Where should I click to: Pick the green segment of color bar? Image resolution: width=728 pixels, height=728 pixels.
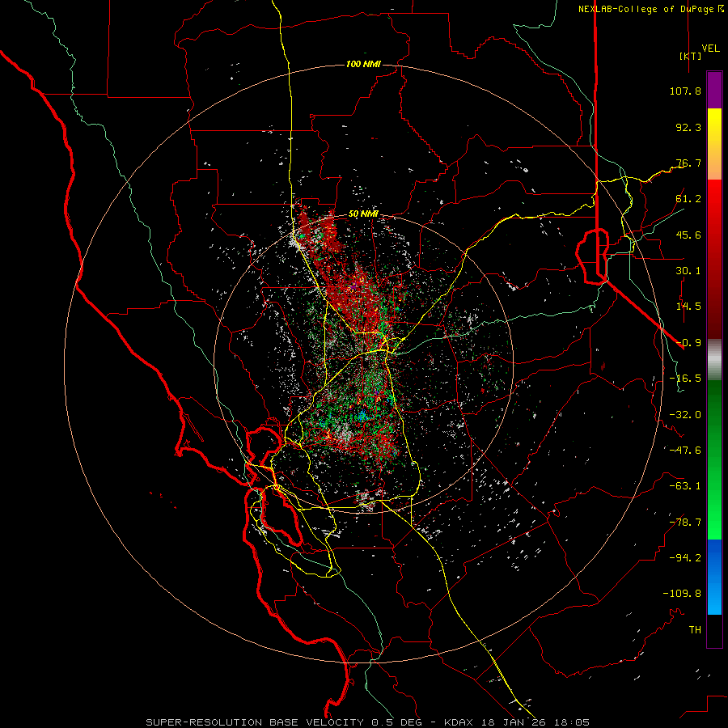click(x=714, y=459)
